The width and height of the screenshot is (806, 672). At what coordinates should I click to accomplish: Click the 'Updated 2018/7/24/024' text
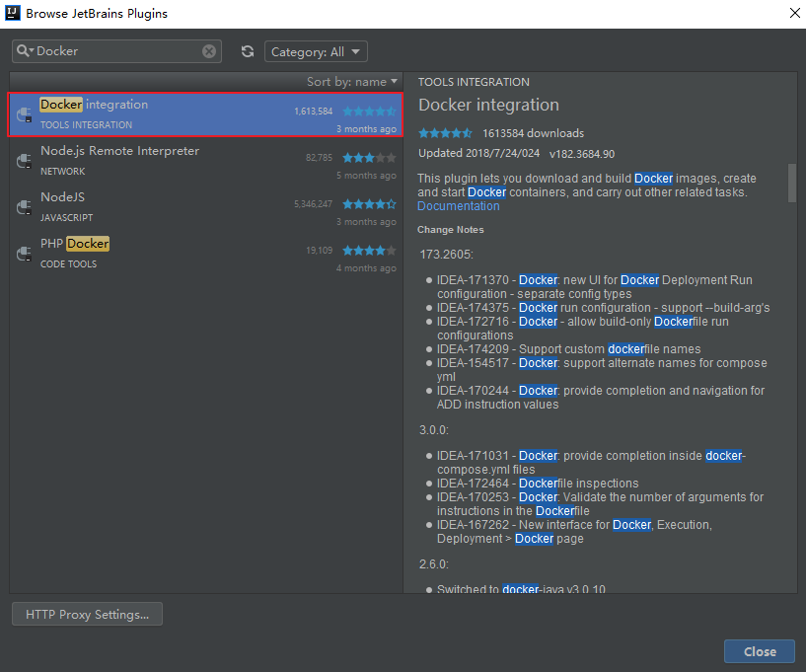[478, 153]
